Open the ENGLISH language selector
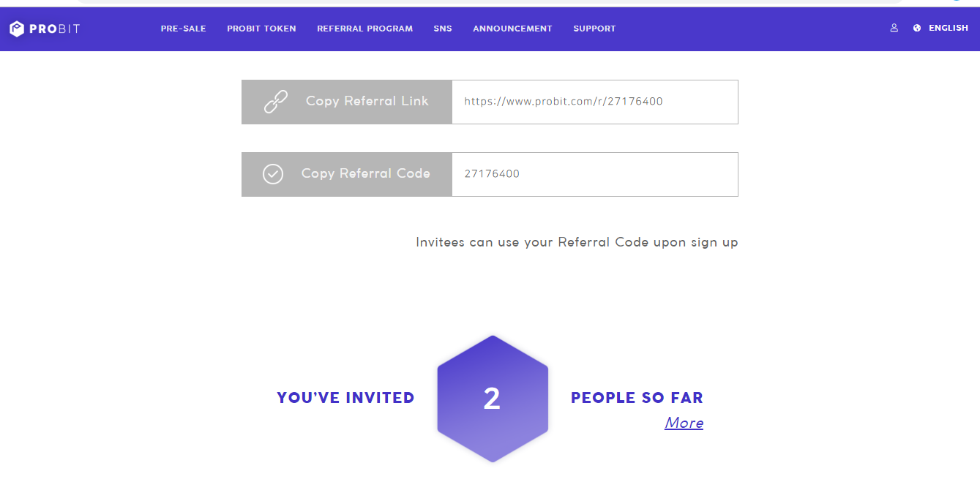 click(x=948, y=28)
